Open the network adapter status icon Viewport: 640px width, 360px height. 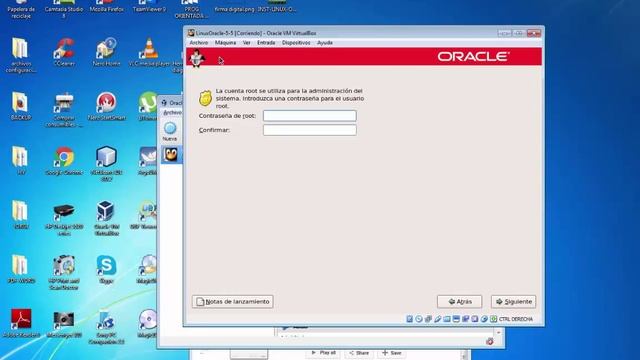(428, 319)
